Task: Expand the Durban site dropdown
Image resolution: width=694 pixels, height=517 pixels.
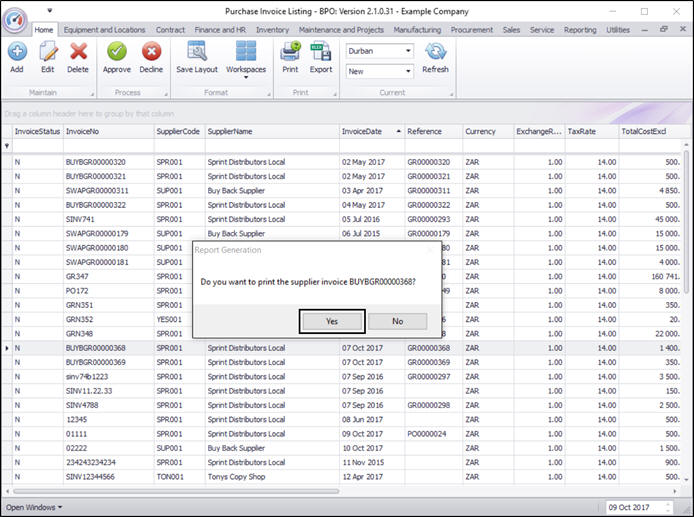Action: 408,51
